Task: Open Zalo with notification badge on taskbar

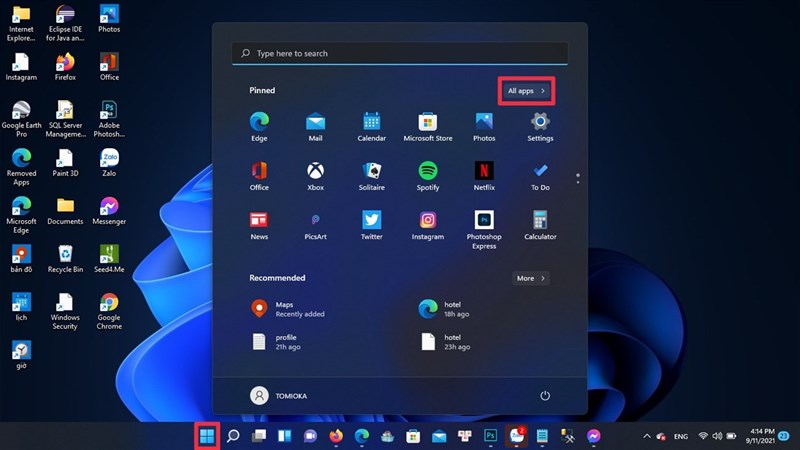Action: pos(516,436)
